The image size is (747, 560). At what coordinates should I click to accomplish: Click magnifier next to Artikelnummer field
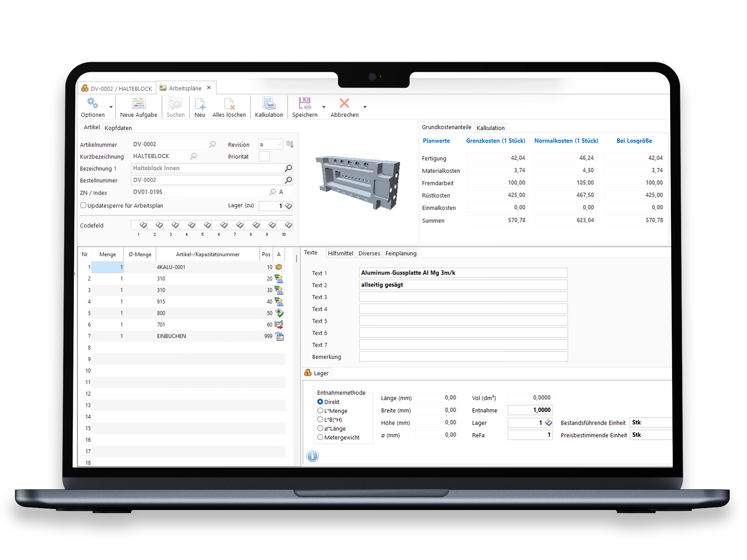point(212,144)
